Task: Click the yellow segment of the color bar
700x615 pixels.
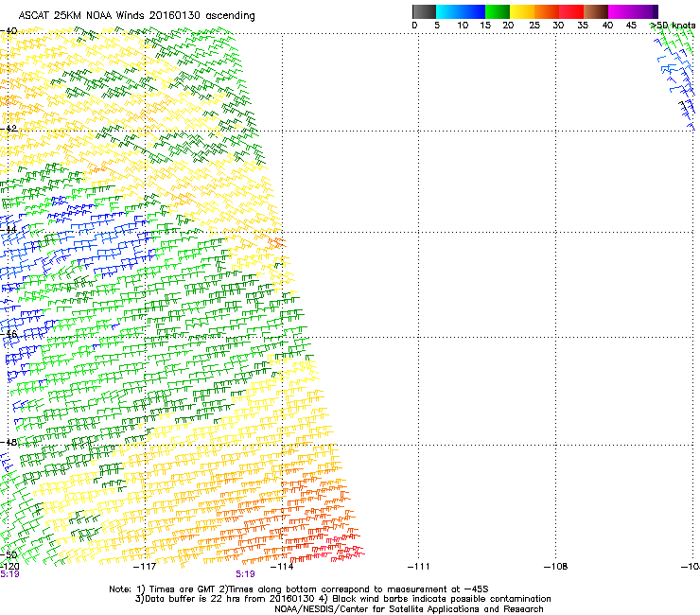Action: point(522,11)
